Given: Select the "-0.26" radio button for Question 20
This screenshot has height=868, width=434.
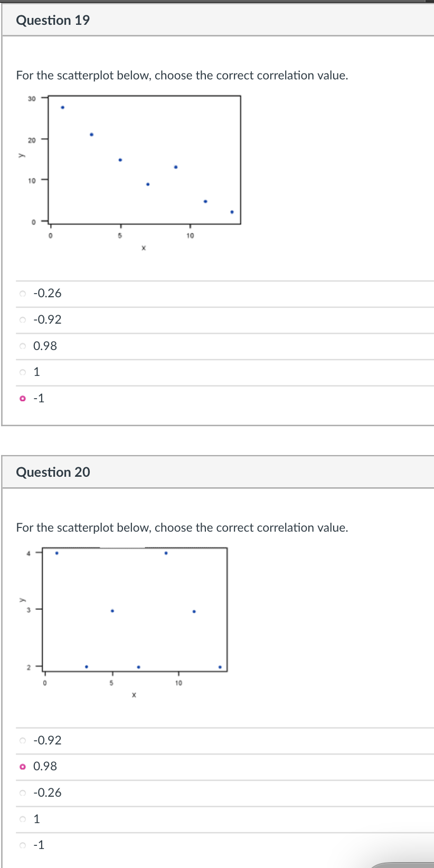Looking at the screenshot, I should [23, 792].
